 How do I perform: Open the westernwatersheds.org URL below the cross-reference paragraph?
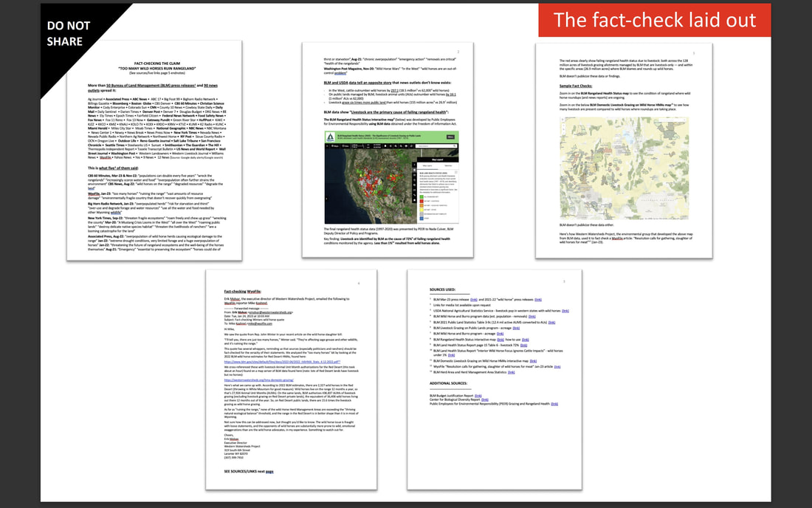coord(258,380)
